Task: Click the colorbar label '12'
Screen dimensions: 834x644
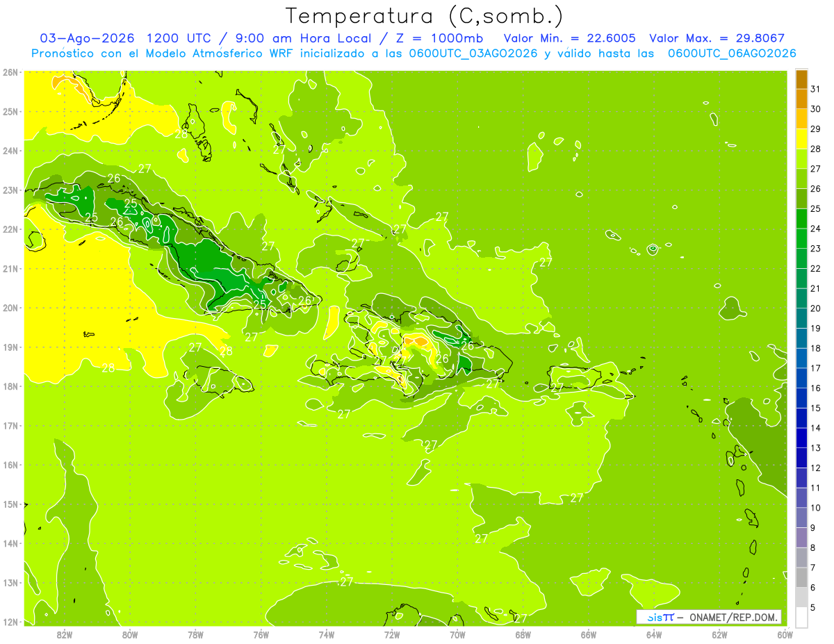Action: click(815, 468)
